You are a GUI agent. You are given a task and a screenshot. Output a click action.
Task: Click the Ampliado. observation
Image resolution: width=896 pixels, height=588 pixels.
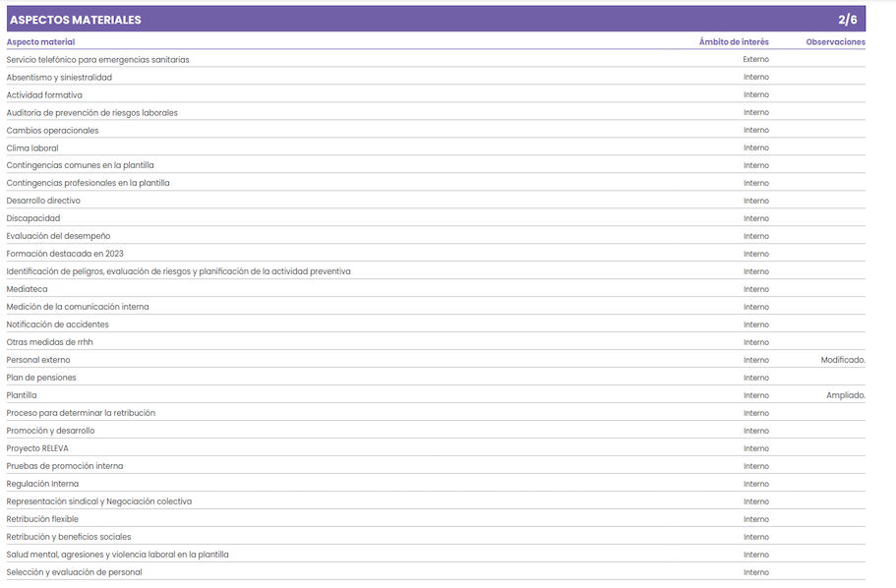[846, 395]
